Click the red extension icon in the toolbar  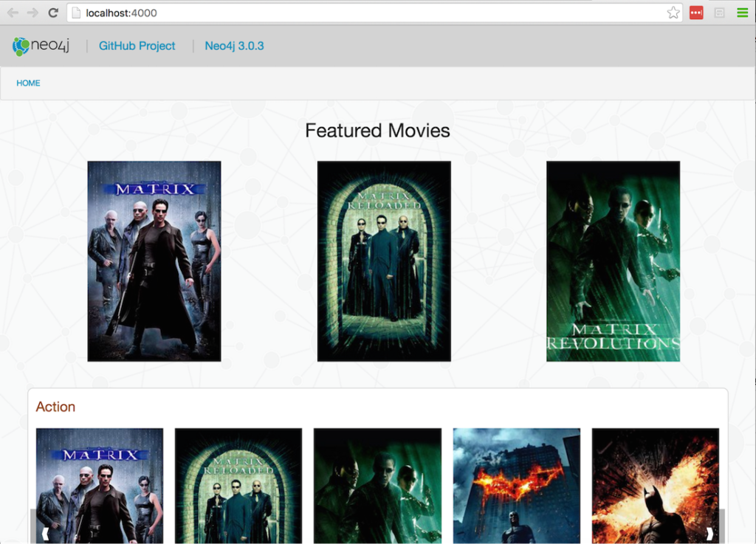click(x=695, y=12)
